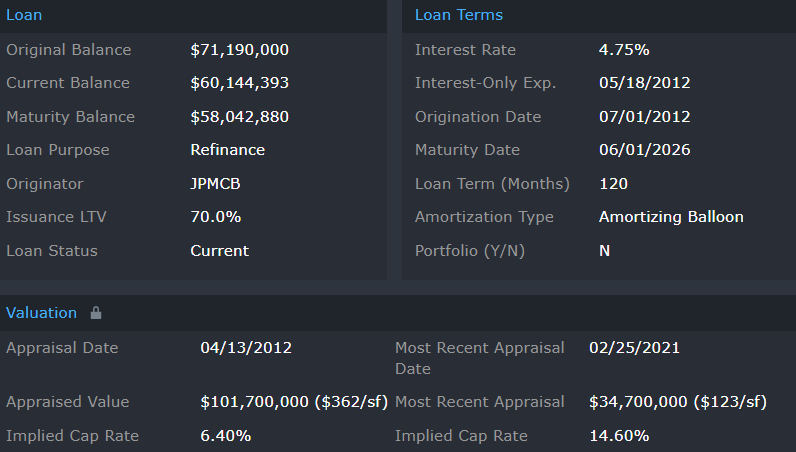Select the 14.60% implied cap rate

coord(619,436)
